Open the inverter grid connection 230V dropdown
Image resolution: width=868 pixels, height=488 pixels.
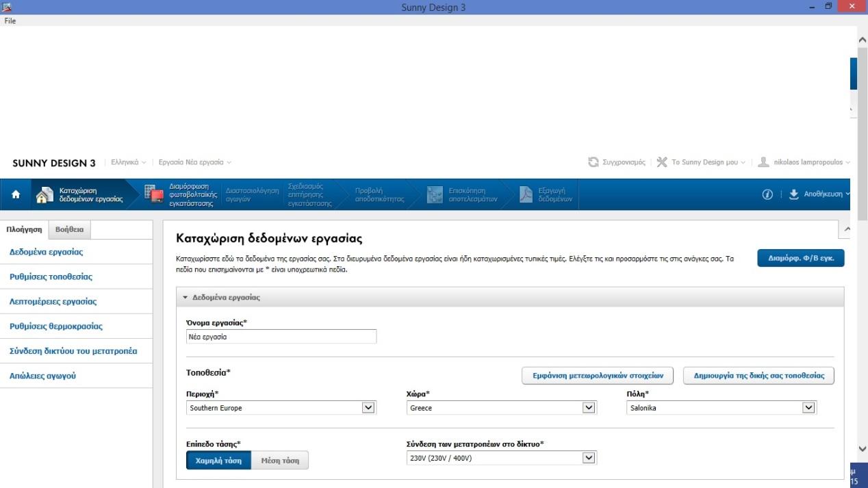coord(502,458)
